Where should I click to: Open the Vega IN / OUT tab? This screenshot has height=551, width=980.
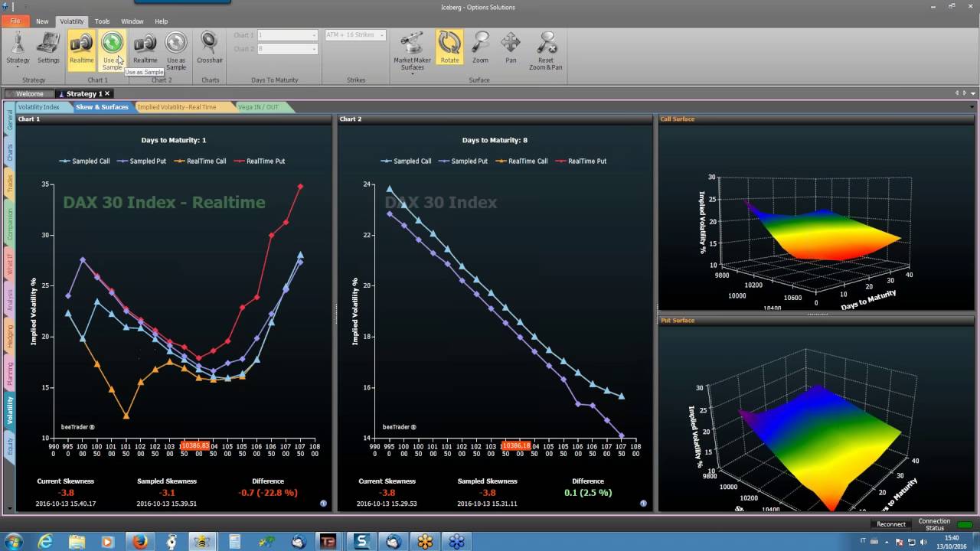258,107
